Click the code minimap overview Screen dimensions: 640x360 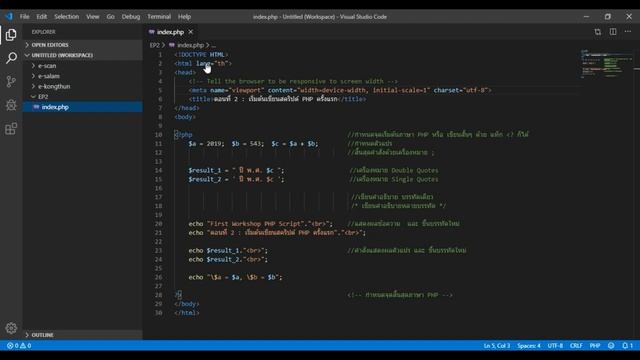(x=607, y=64)
